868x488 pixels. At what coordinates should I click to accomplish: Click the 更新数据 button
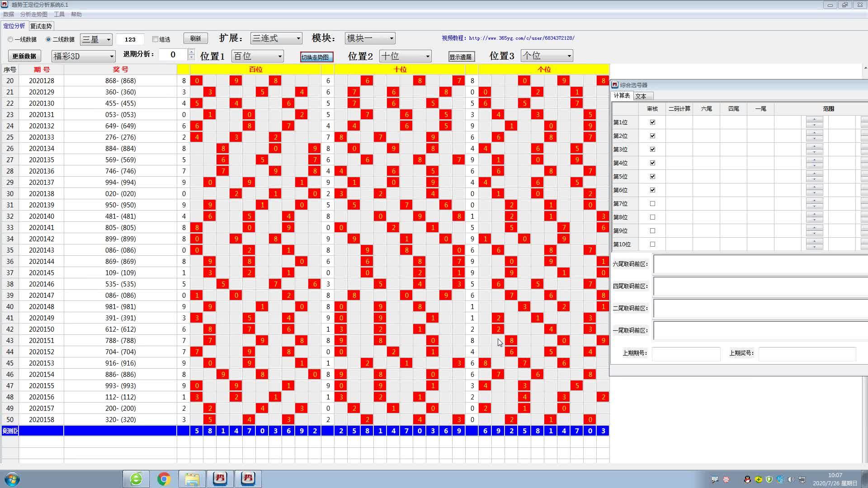pos(24,56)
